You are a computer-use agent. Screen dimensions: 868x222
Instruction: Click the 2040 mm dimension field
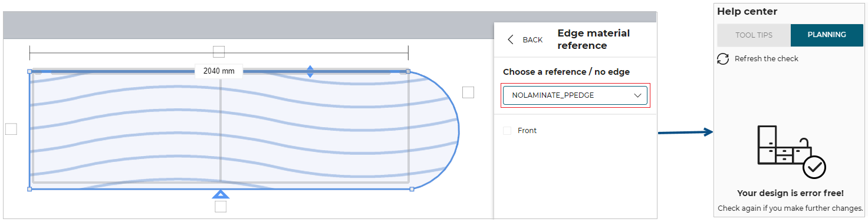[219, 71]
